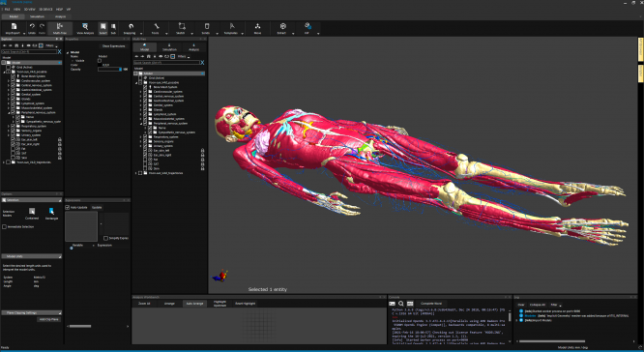Toggle Skin checkbox in Explorer tree

(x=14, y=158)
